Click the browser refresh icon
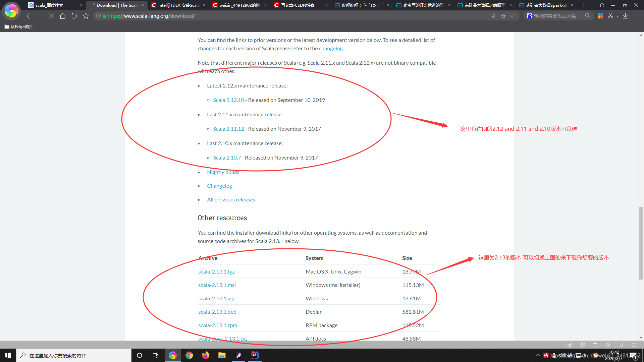 pos(74,16)
